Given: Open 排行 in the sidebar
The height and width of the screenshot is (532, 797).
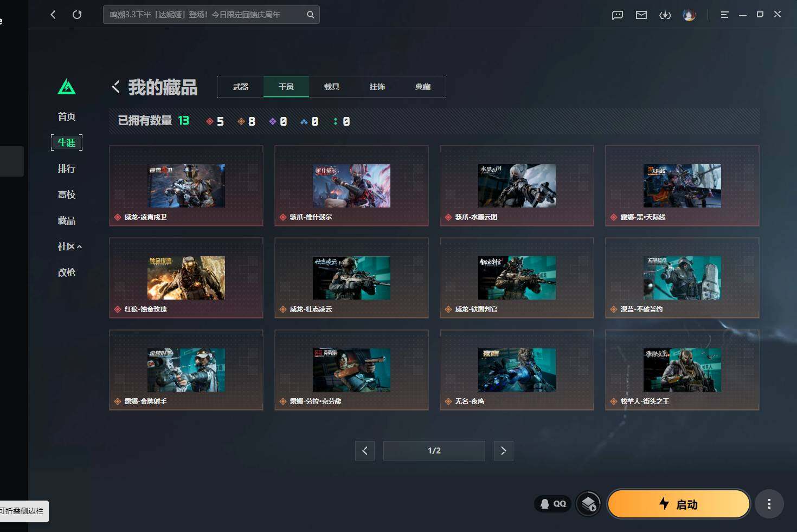Looking at the screenshot, I should tap(67, 168).
